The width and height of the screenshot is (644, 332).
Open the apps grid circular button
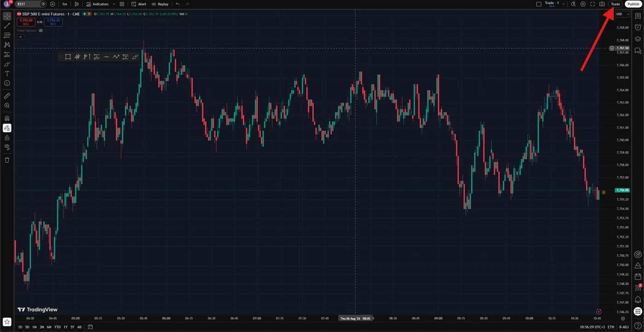point(638,311)
